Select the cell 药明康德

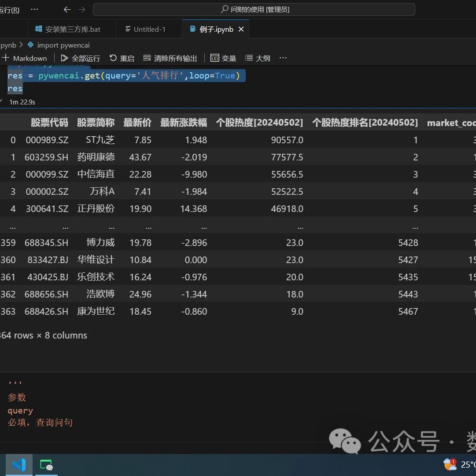tap(96, 157)
